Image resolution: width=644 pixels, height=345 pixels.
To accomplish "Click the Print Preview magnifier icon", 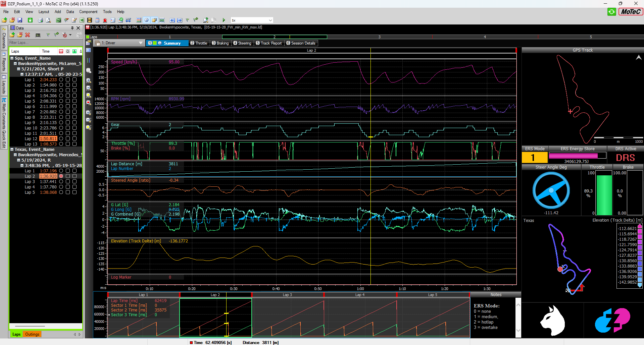I will [48, 20].
